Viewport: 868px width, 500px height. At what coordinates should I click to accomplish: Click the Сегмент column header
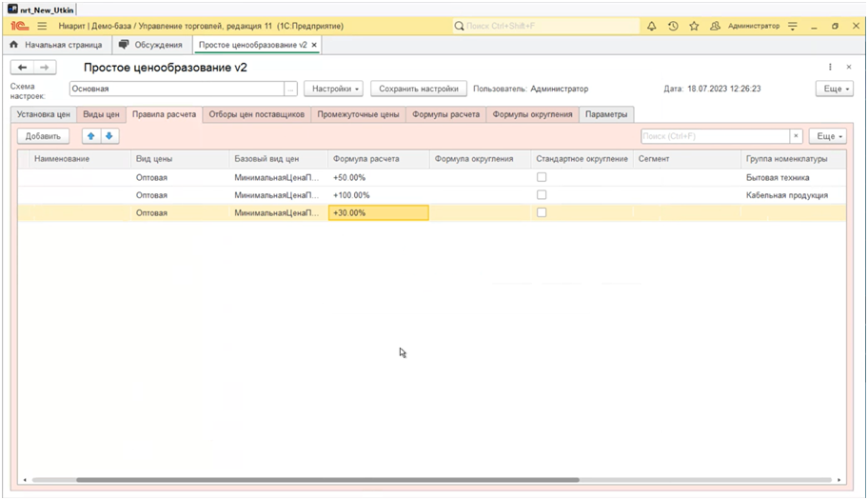coord(687,159)
